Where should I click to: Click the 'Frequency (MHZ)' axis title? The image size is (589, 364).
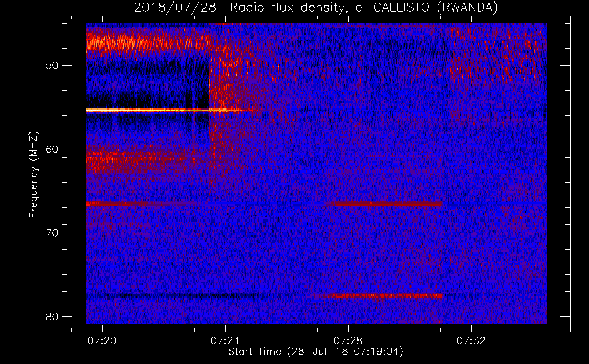tap(33, 175)
